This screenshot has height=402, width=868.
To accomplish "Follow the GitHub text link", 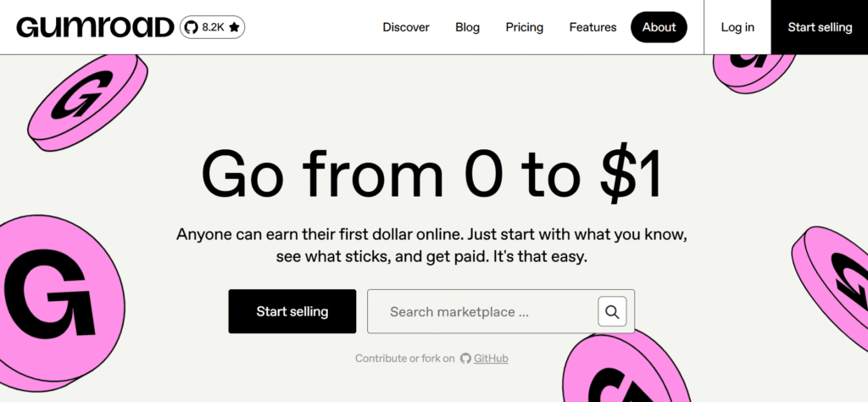I will pyautogui.click(x=491, y=358).
